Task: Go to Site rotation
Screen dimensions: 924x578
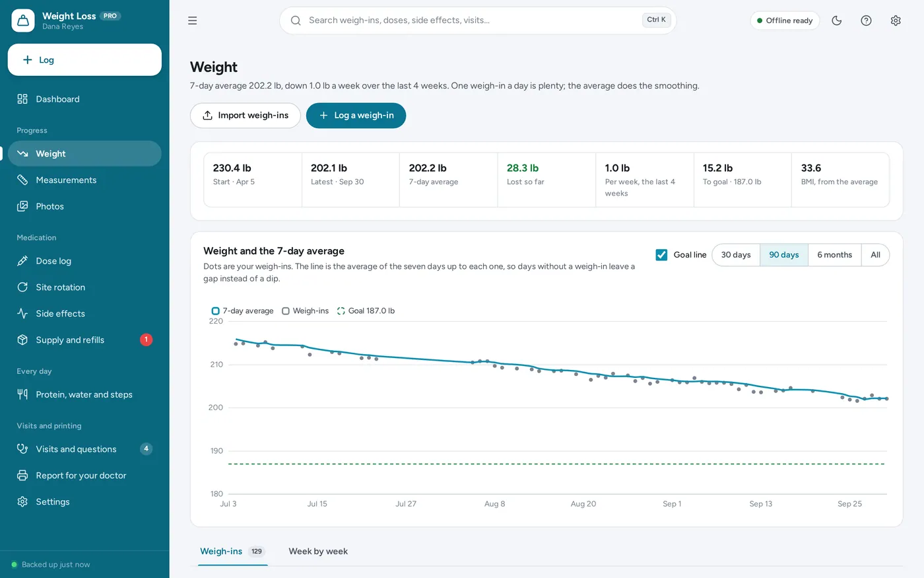Action: pos(84,287)
